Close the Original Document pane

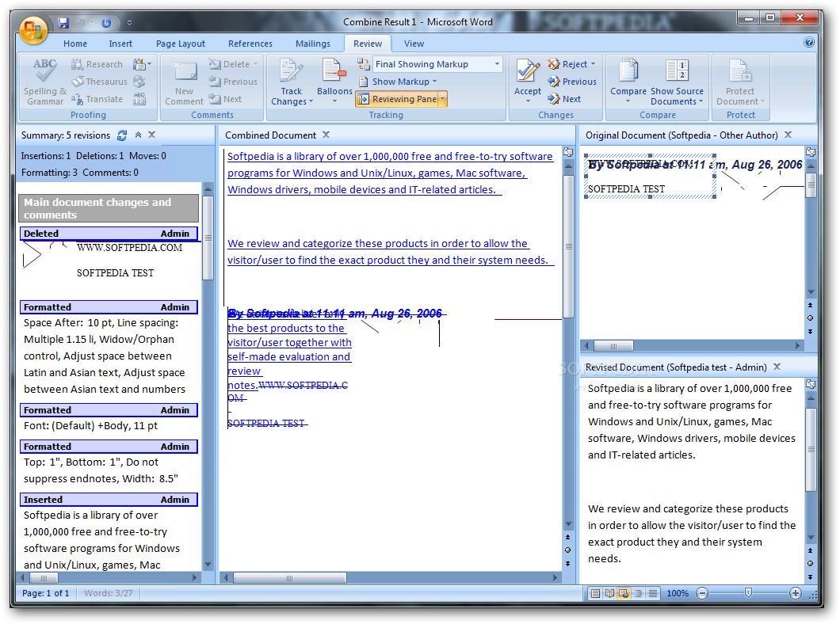(788, 135)
